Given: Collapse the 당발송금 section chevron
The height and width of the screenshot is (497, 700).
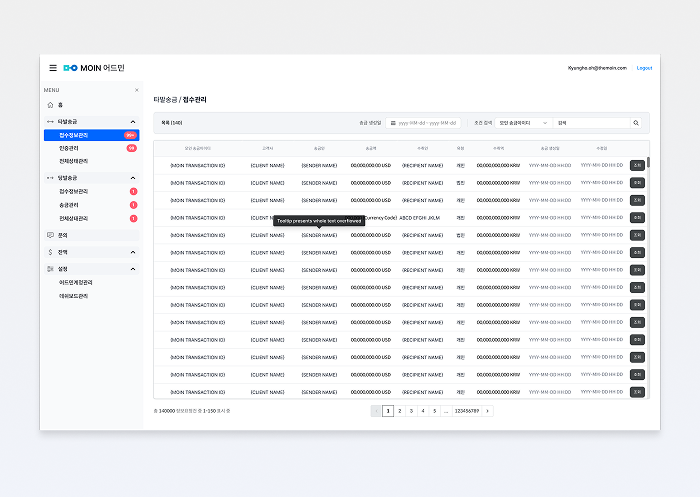Looking at the screenshot, I should coord(132,178).
